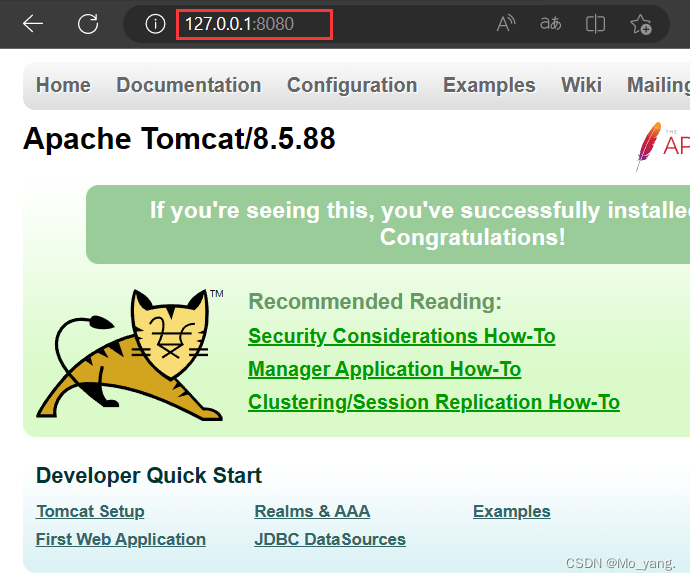Click the Recommended Reading heading
The image size is (690, 580).
pyautogui.click(x=375, y=302)
